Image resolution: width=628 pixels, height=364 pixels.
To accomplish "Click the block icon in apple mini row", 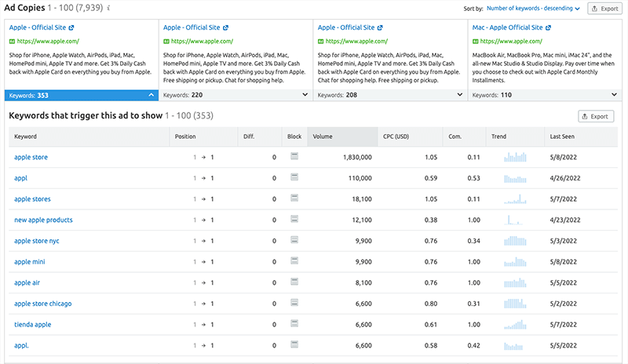I will click(x=294, y=260).
